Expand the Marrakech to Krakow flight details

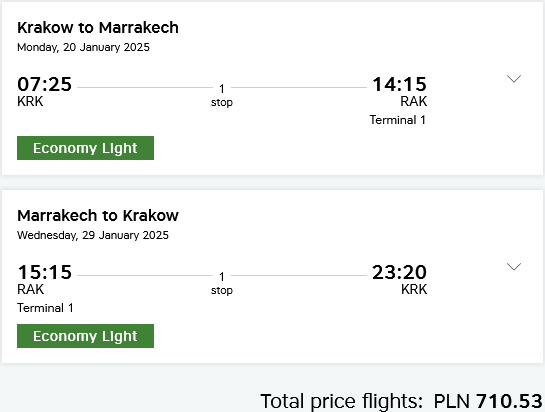[514, 267]
